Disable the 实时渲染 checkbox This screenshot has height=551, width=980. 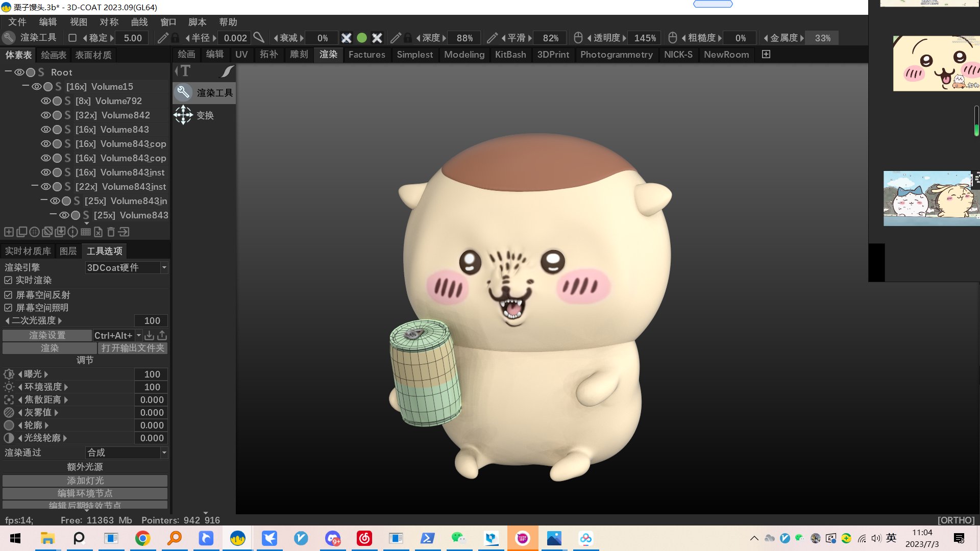[x=8, y=280]
